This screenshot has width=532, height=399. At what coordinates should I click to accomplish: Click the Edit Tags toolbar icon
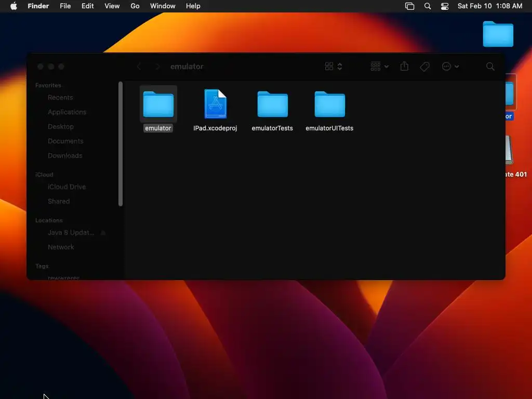pos(424,66)
